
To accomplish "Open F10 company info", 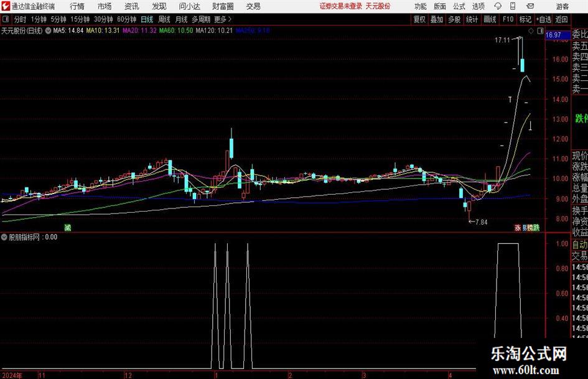I will (x=508, y=19).
